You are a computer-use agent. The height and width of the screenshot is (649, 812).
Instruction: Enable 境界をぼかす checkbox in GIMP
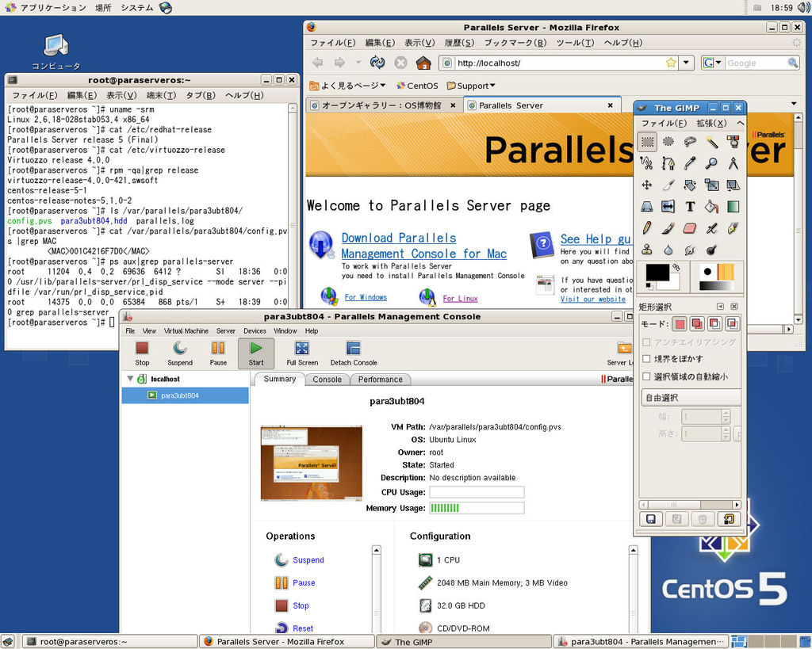646,359
